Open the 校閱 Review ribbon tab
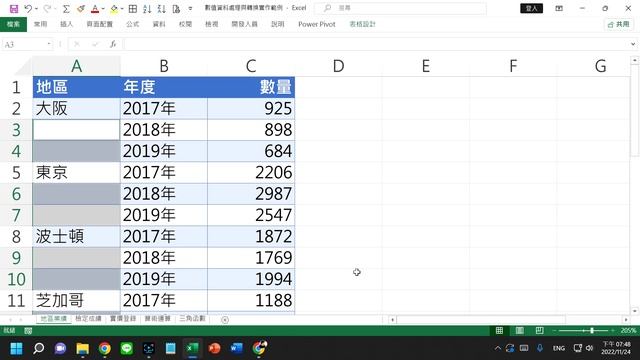This screenshot has height=360, width=640. click(185, 24)
